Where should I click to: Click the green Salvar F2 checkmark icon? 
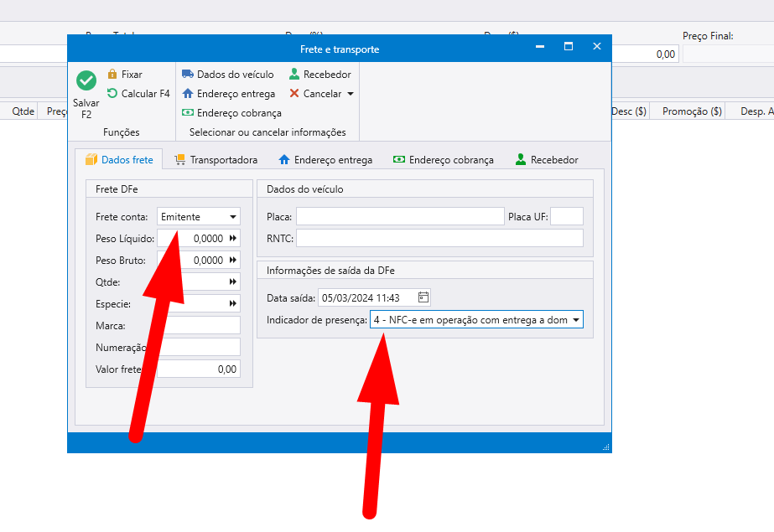pyautogui.click(x=86, y=80)
